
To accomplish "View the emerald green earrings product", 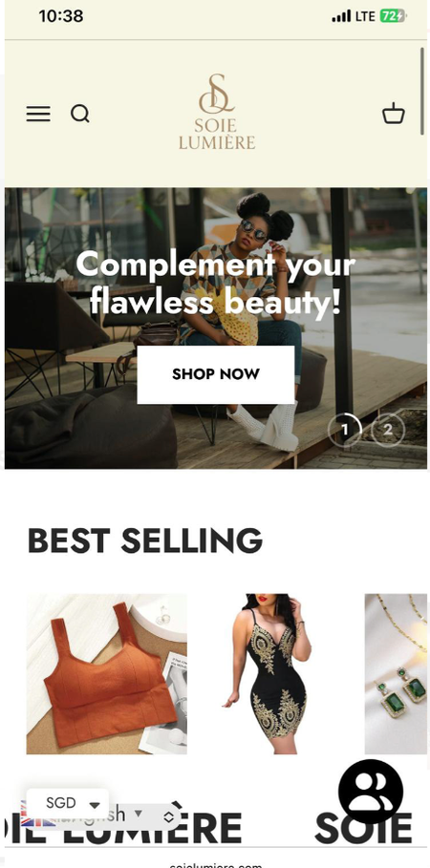I will click(x=396, y=674).
